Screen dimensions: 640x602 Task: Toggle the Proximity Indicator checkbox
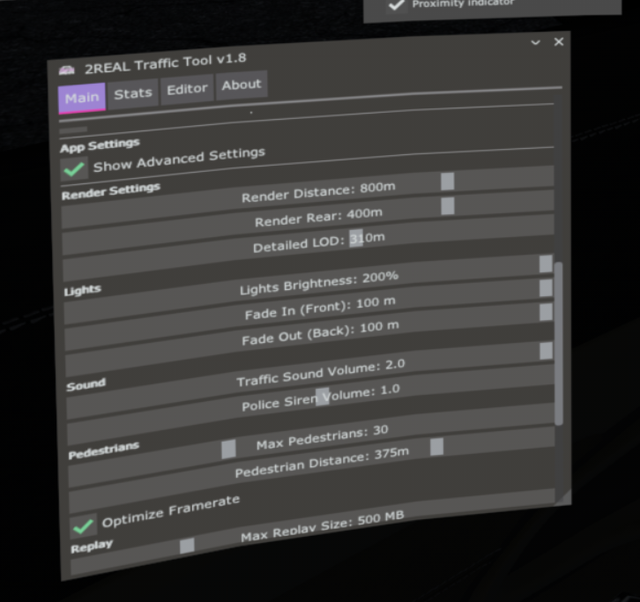pyautogui.click(x=396, y=5)
